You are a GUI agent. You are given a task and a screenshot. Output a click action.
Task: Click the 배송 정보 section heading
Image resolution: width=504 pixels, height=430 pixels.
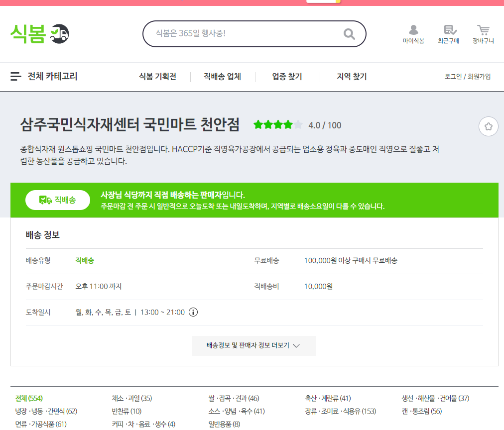(43, 235)
